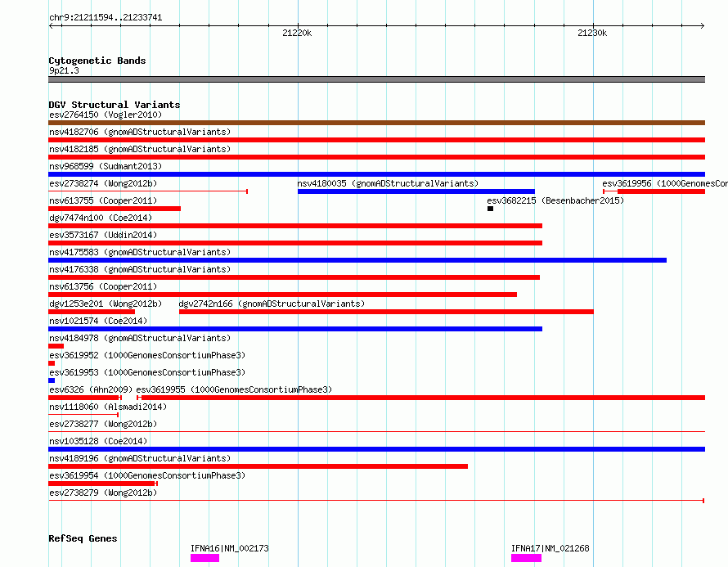Open nsv4184978 gnomAD variant label
The height and width of the screenshot is (567, 728).
[140, 338]
